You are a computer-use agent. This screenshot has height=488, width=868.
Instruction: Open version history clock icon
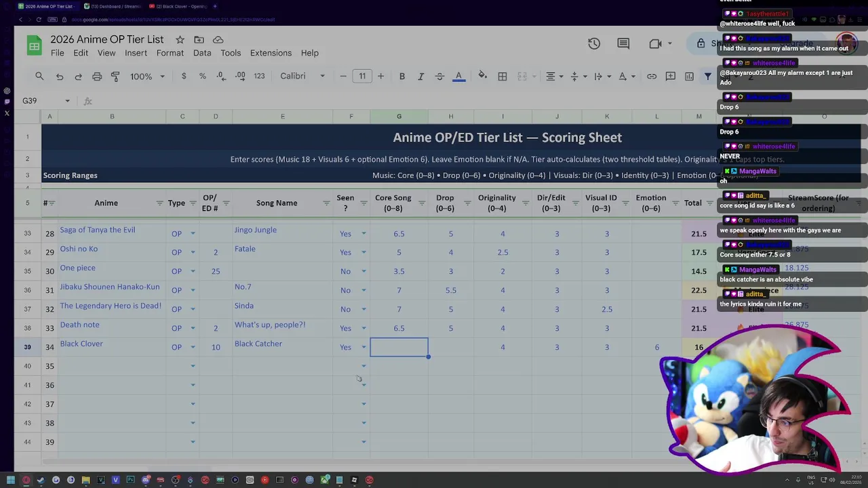tap(594, 43)
